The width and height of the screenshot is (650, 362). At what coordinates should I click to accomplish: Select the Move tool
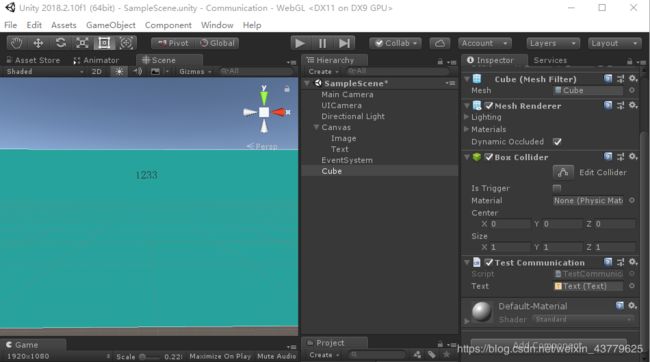tap(38, 43)
